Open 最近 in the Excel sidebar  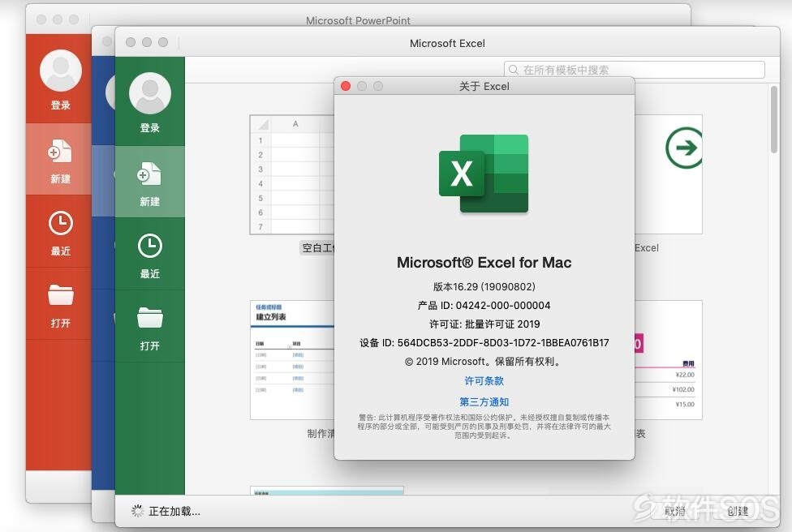[x=150, y=255]
